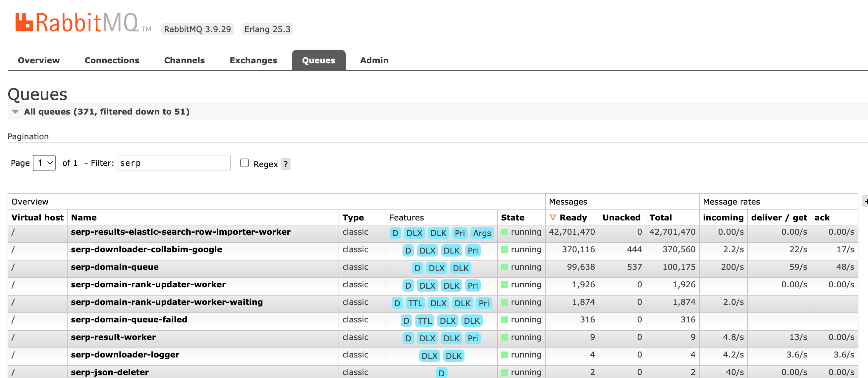Click DLK badge on serp-domain-queue row
This screenshot has width=868, height=378.
coord(461,268)
